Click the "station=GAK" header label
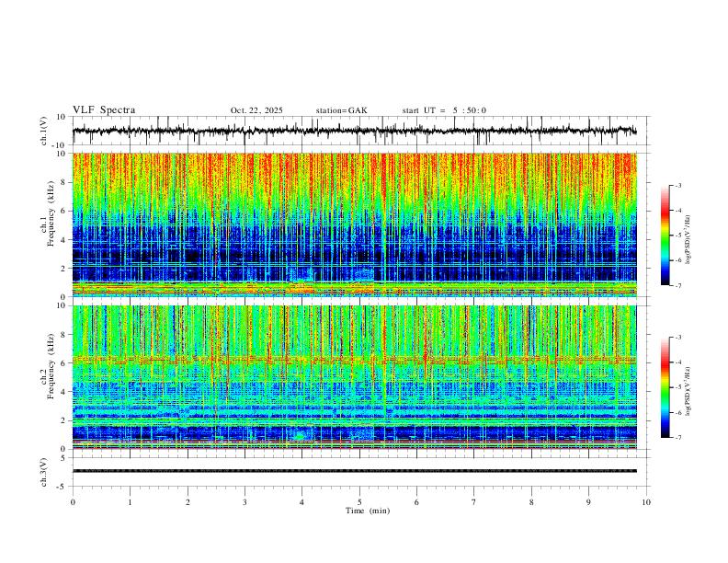This screenshot has height=563, width=728. tap(341, 110)
